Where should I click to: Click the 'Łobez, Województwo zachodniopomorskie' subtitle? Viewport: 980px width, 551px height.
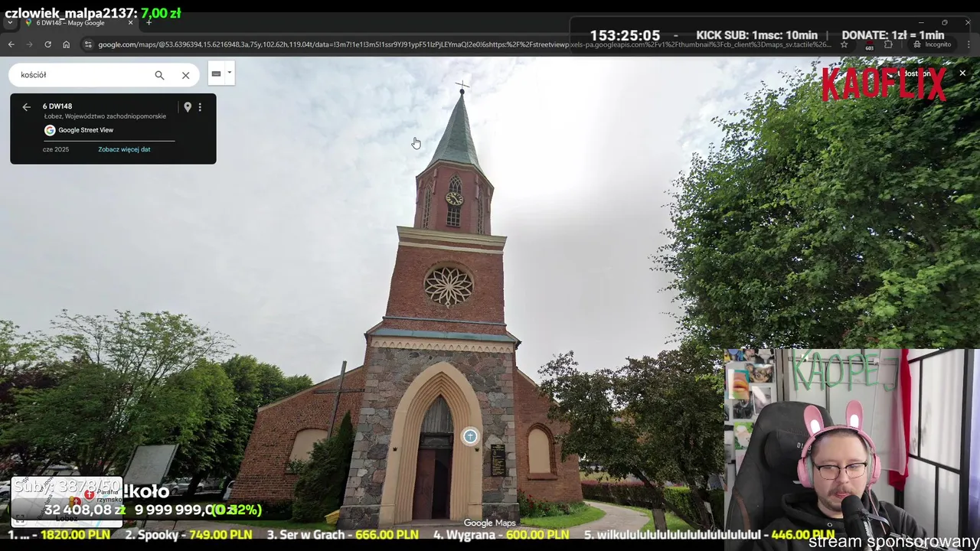105,116
